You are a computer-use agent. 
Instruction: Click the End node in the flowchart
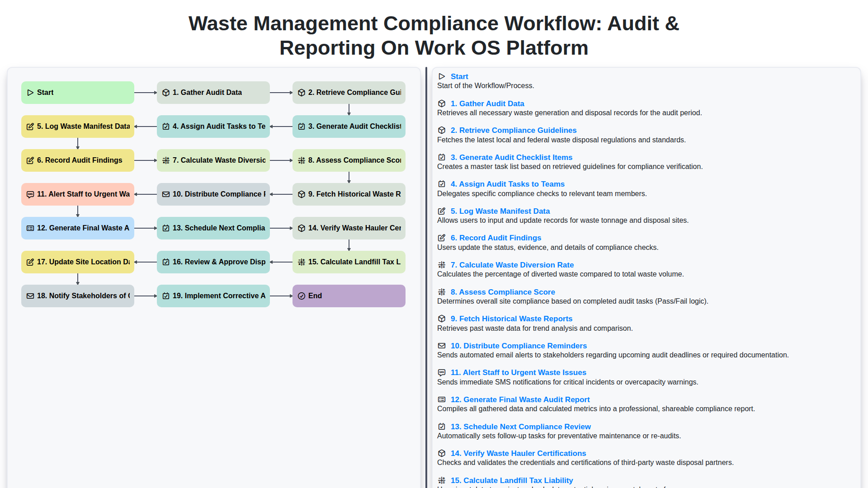pyautogui.click(x=349, y=296)
